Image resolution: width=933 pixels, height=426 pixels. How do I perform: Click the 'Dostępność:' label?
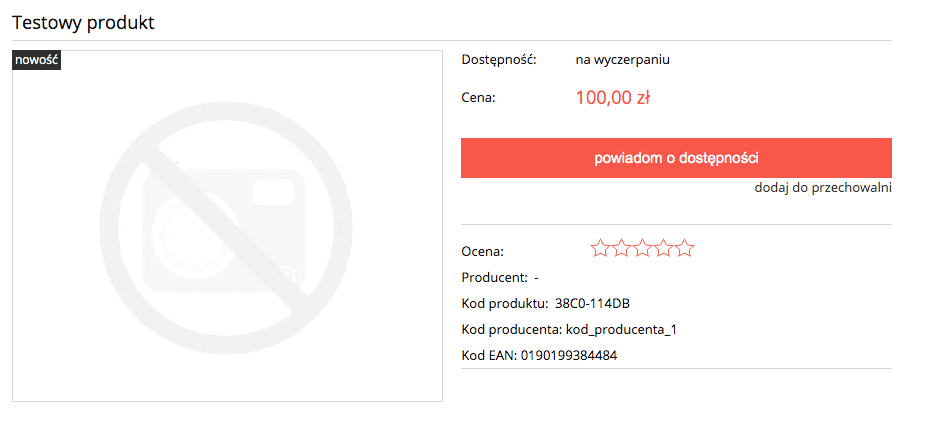click(x=499, y=60)
